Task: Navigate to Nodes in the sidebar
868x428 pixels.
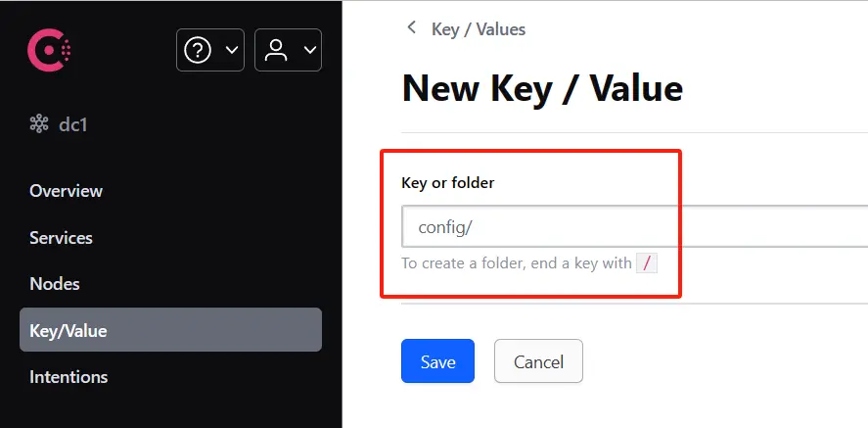Action: click(55, 284)
